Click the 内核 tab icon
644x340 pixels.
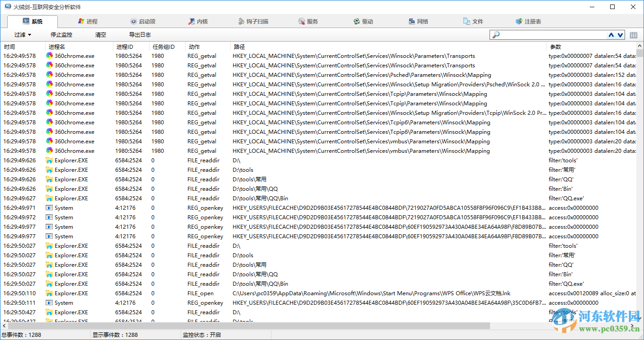(191, 21)
